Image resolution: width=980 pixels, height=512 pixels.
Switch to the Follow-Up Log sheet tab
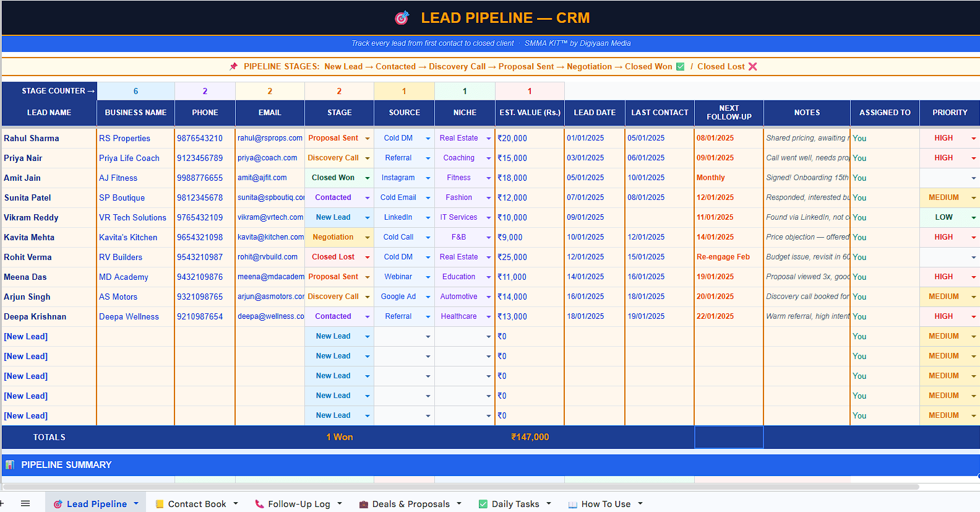point(299,503)
